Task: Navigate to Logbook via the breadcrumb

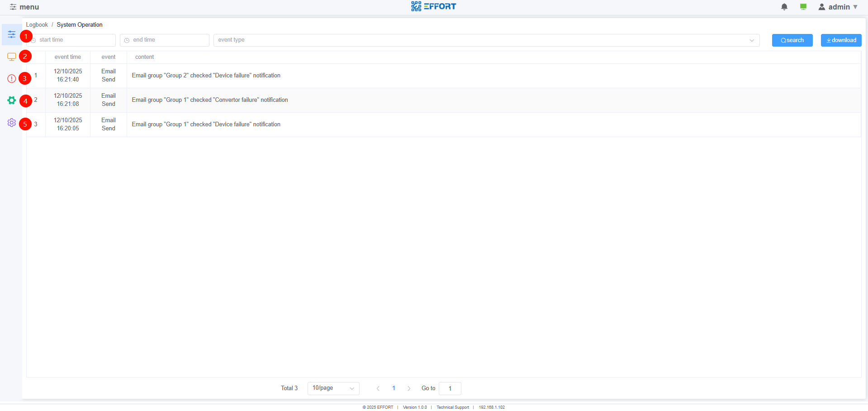Action: (37, 24)
